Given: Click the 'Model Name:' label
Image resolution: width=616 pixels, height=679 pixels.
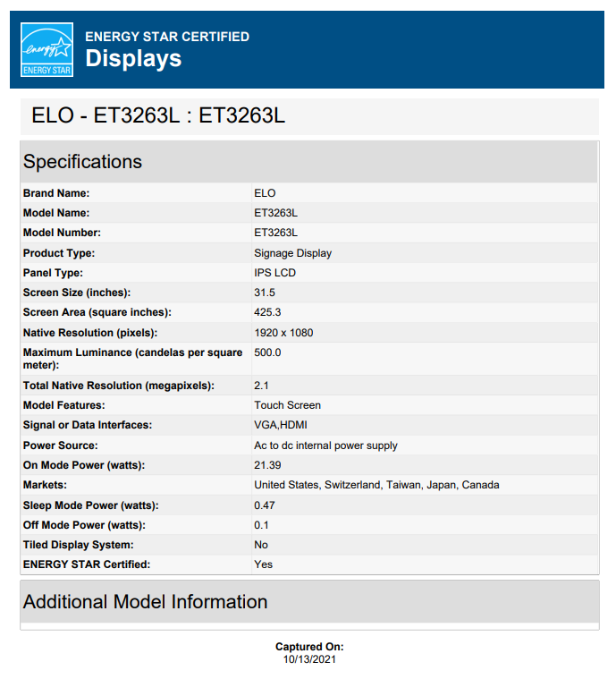Looking at the screenshot, I should tap(56, 213).
